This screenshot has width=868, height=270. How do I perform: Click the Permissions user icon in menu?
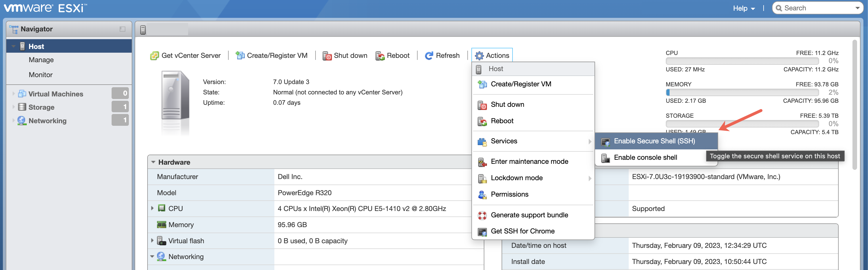pos(482,195)
